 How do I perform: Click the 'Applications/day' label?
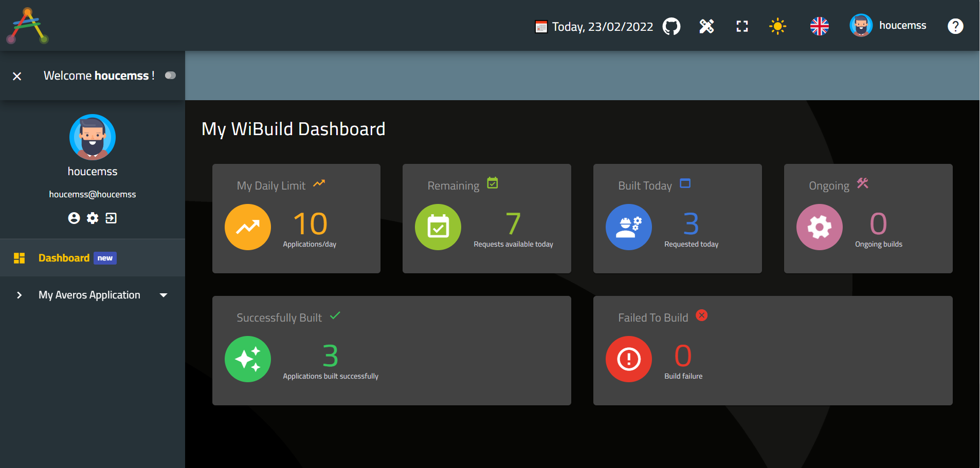(310, 245)
